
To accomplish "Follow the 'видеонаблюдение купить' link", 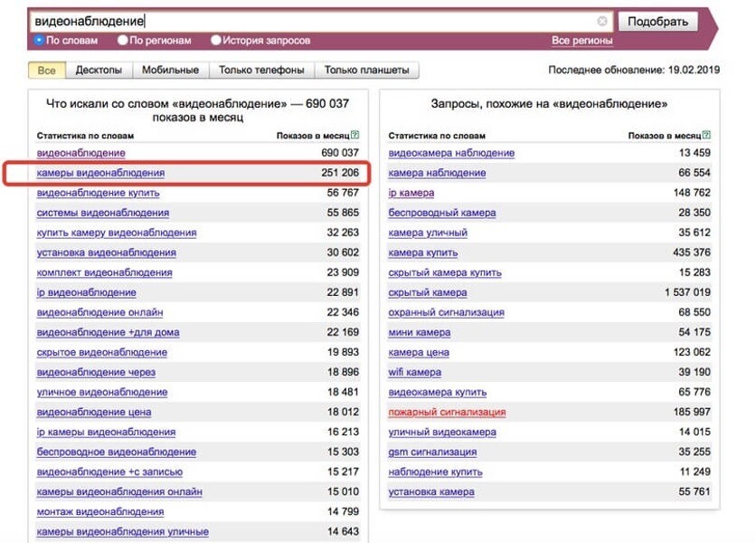I will coord(99,193).
